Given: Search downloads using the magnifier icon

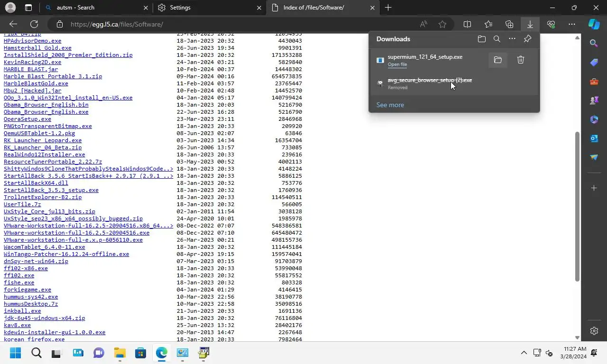Looking at the screenshot, I should coord(497,39).
